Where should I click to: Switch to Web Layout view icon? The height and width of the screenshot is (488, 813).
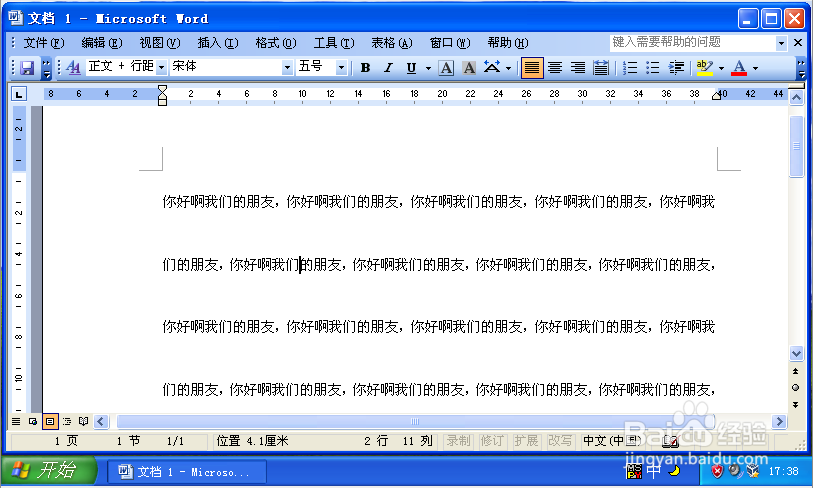(33, 421)
